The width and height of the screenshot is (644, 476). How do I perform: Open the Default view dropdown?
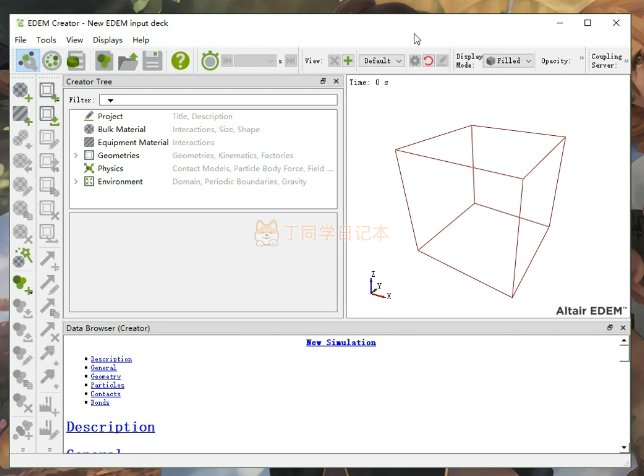[x=382, y=61]
